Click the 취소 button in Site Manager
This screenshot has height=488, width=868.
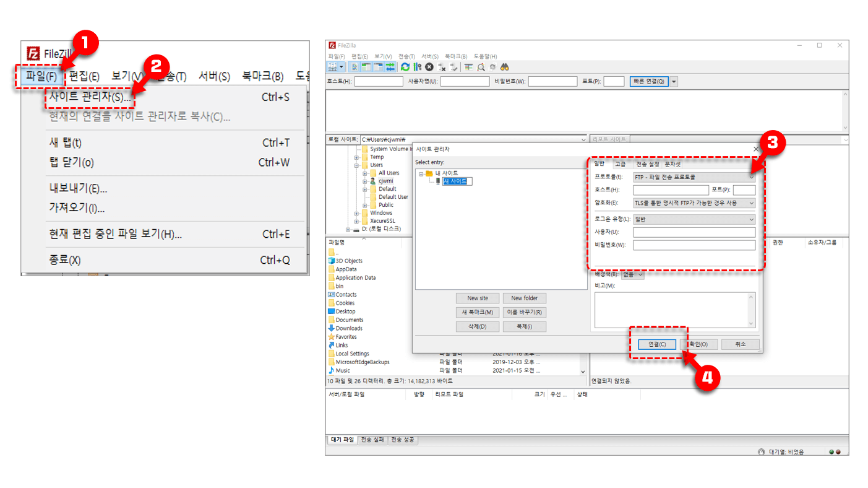741,344
